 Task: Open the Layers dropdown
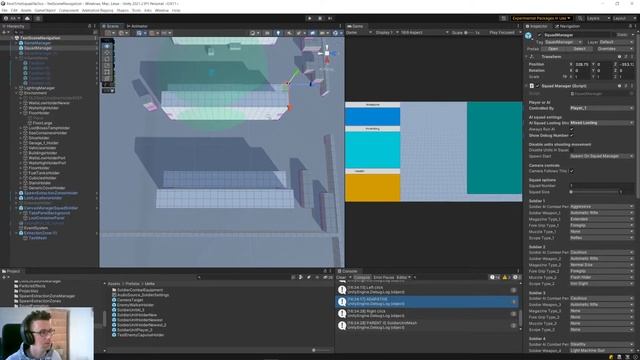598,18
